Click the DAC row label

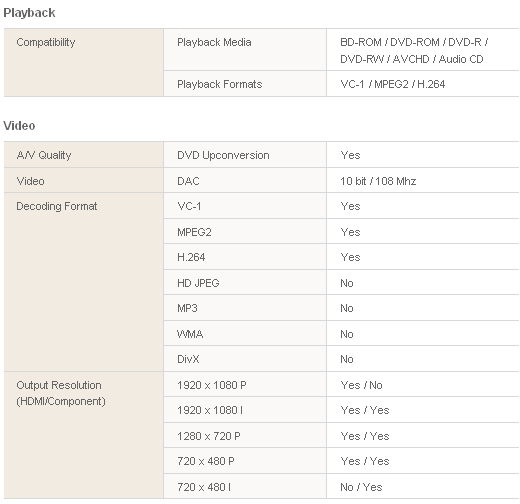click(x=188, y=181)
